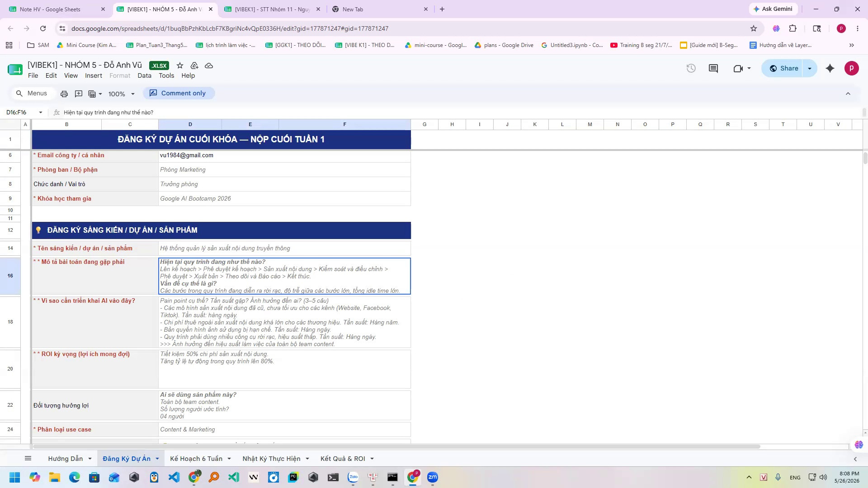Viewport: 868px width, 488px height.
Task: Click the Share button
Action: [783, 68]
